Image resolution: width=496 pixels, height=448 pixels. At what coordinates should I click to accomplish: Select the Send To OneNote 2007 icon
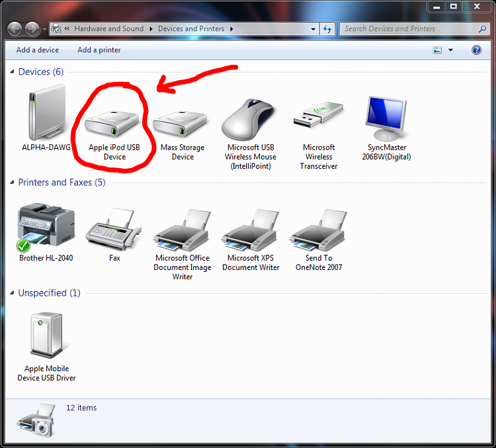coord(318,230)
